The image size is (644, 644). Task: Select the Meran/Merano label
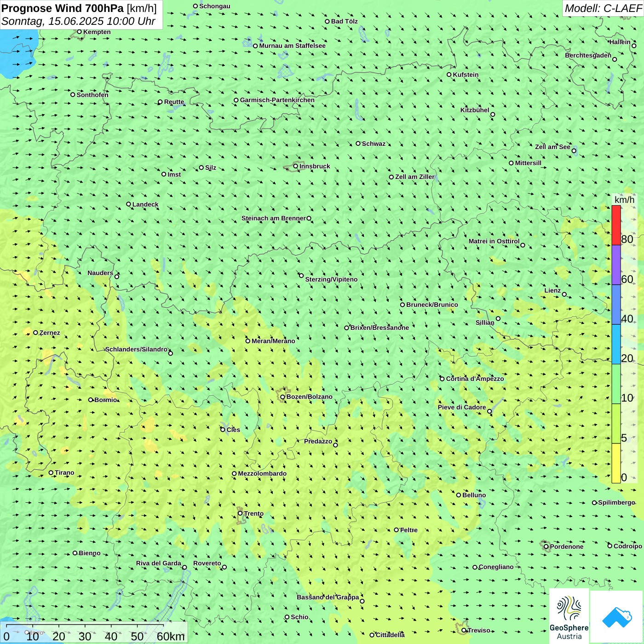(273, 341)
